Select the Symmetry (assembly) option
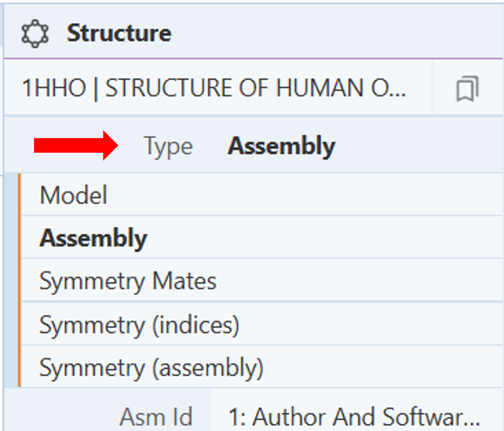Screen dimensions: 504x431 point(151,368)
